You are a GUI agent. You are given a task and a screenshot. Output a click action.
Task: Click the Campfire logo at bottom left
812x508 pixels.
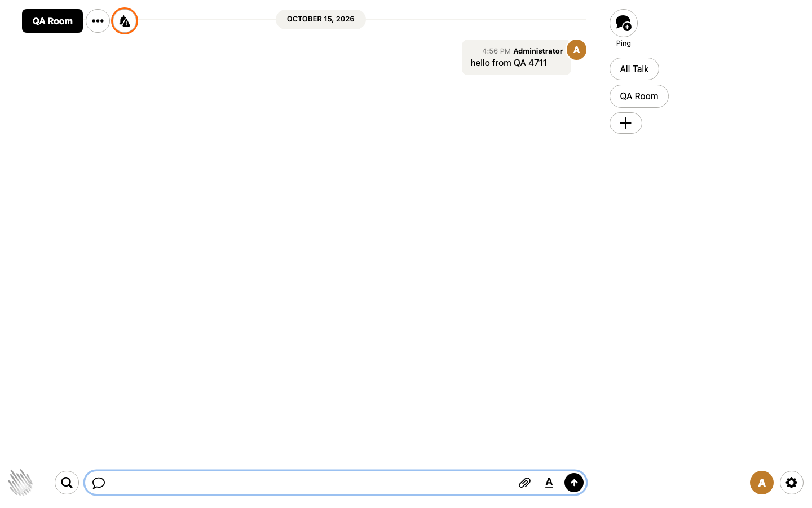tap(20, 483)
